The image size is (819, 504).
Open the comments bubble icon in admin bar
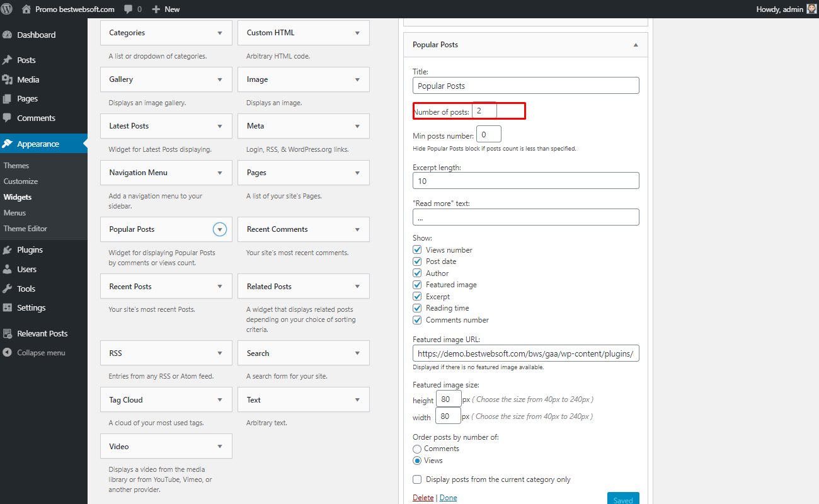[129, 9]
